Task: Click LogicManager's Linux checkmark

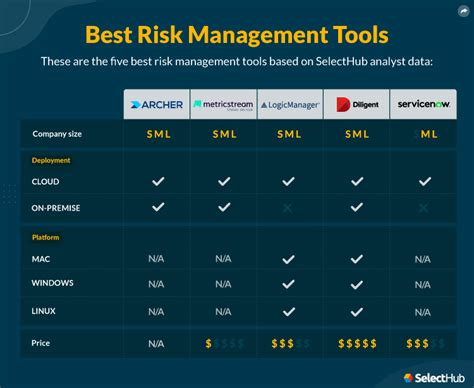Action: coord(289,312)
